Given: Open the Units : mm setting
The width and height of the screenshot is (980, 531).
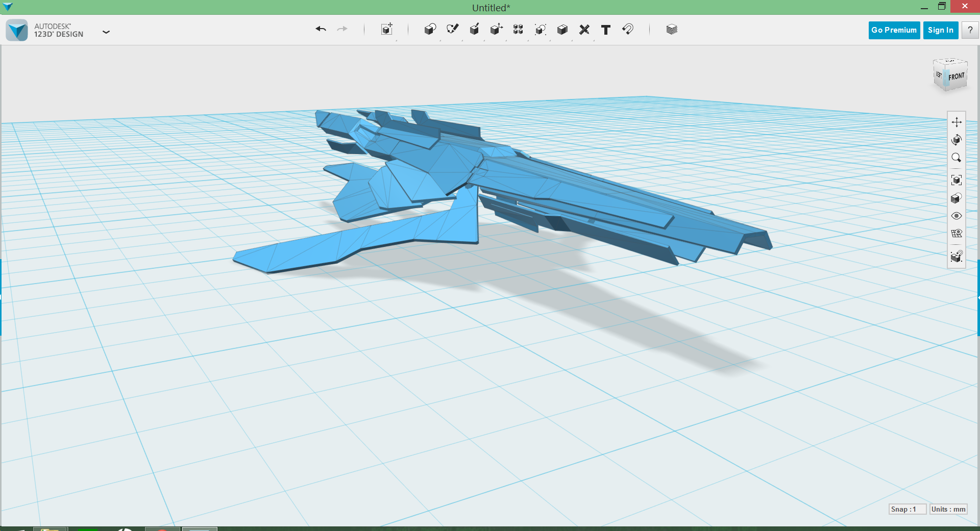Looking at the screenshot, I should tap(948, 509).
